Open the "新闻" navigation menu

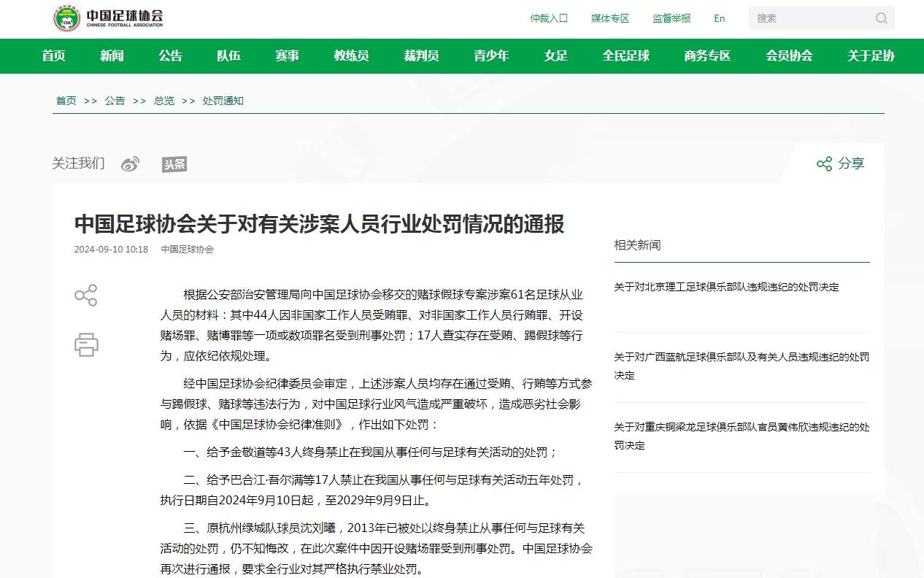point(111,56)
